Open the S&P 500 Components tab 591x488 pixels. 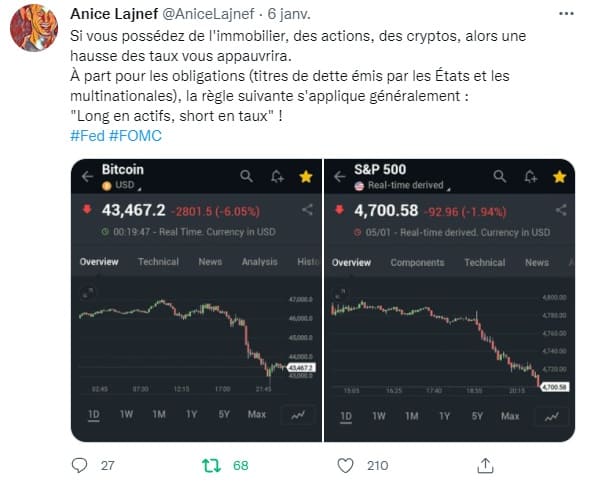[417, 262]
